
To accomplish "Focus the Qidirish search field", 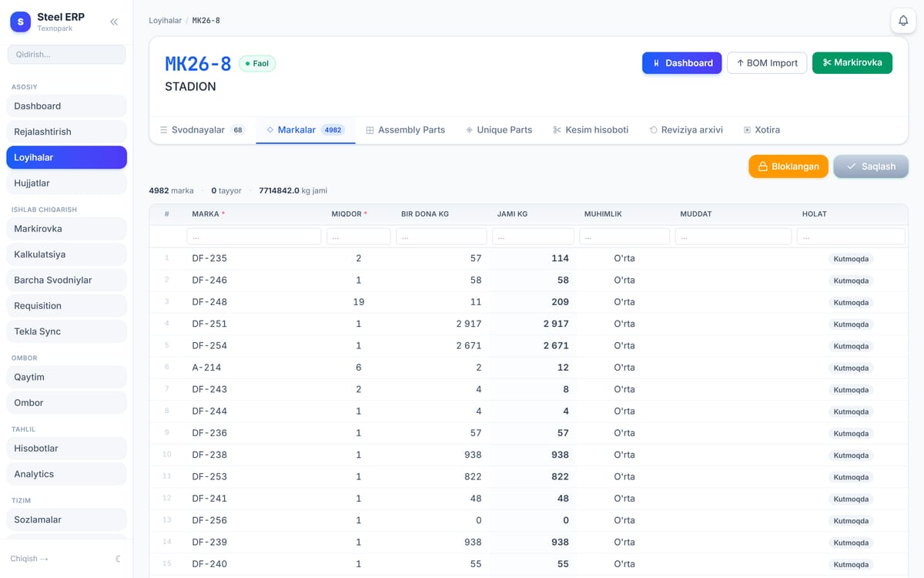I will [66, 55].
